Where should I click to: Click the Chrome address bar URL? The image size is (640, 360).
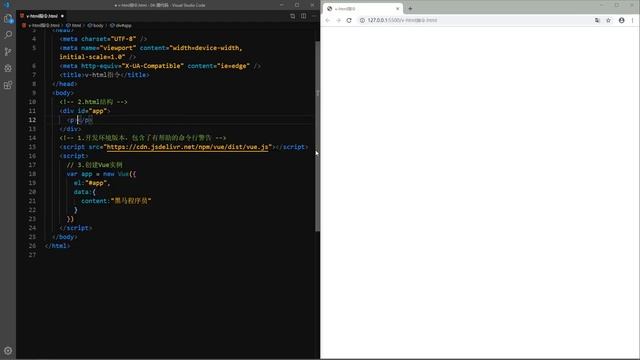pyautogui.click(x=402, y=20)
